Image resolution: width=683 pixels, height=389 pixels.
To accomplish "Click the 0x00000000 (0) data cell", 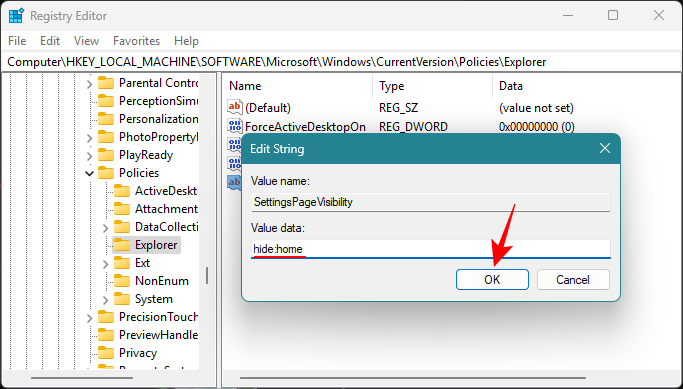I will [x=537, y=127].
